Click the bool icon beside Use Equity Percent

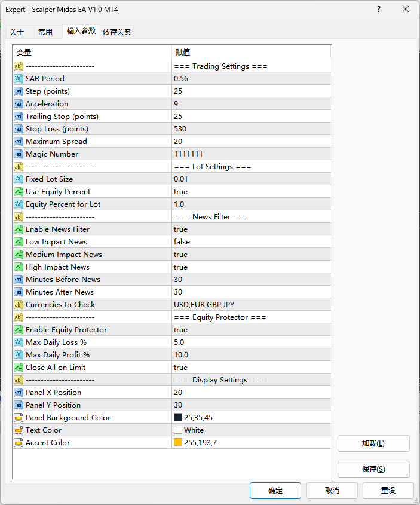[18, 192]
